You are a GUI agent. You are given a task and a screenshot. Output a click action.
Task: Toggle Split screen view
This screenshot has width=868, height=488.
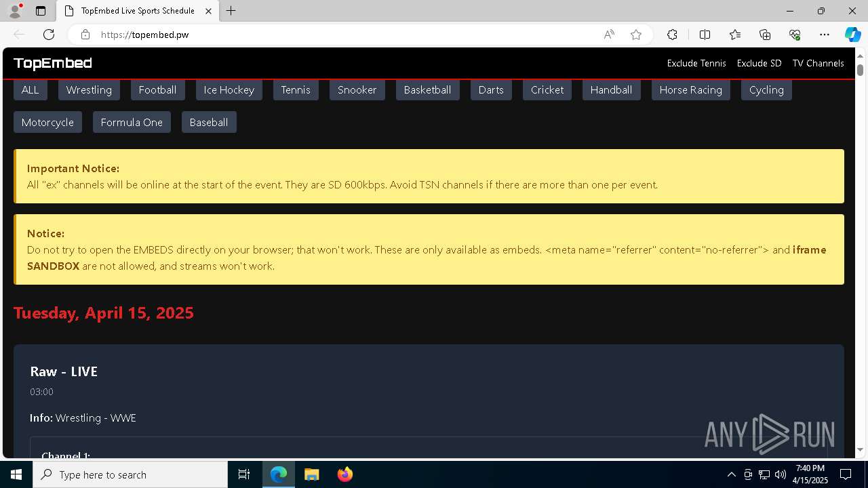point(705,35)
